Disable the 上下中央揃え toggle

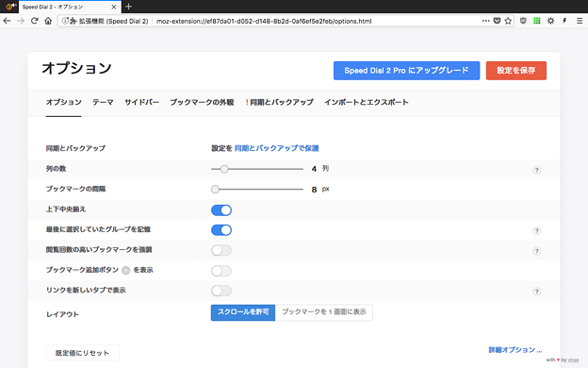221,210
